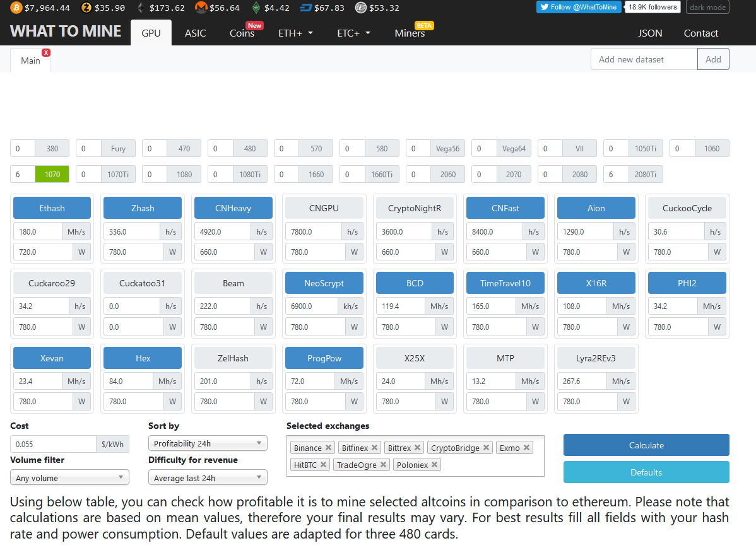Enable the Lyra2REv3 algorithm
Screen dimensions: 756x548
click(x=596, y=359)
